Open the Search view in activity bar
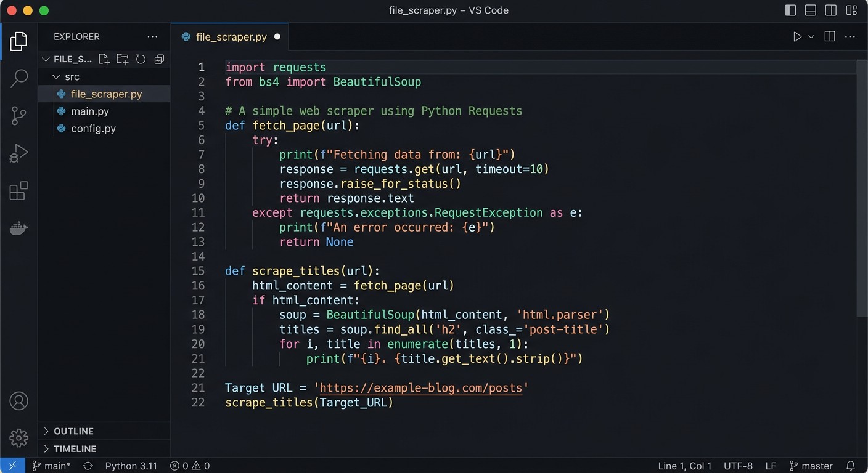868x473 pixels. 18,78
